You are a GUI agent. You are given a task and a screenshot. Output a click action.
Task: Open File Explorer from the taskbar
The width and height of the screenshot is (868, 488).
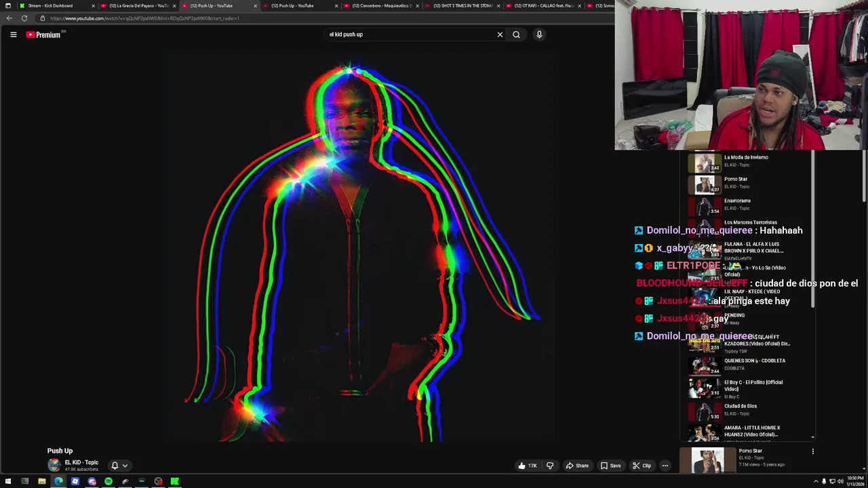[41, 481]
